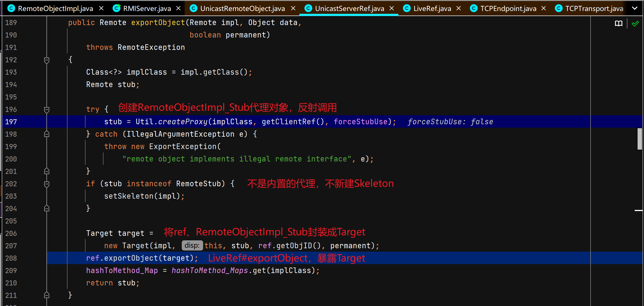Image resolution: width=644 pixels, height=306 pixels.
Task: Close the TCPEndpoint.java tab
Action: 544,8
